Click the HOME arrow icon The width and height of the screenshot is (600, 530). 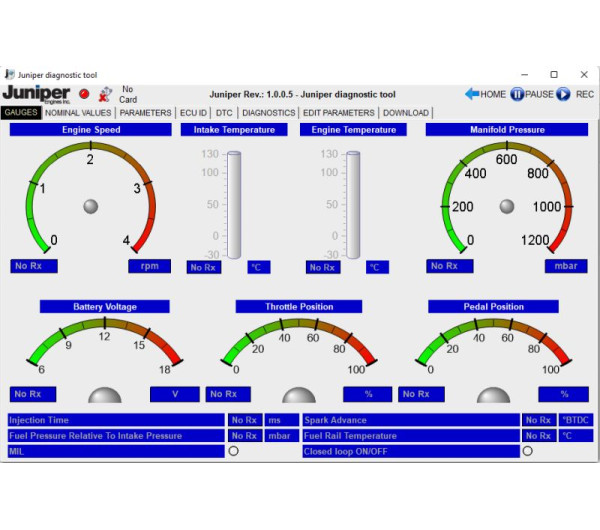[472, 94]
